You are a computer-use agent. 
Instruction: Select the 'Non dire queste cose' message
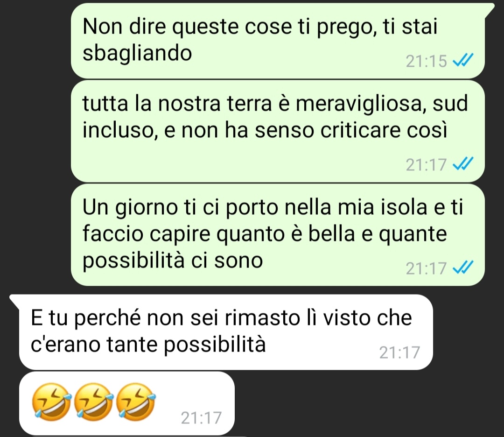[278, 41]
